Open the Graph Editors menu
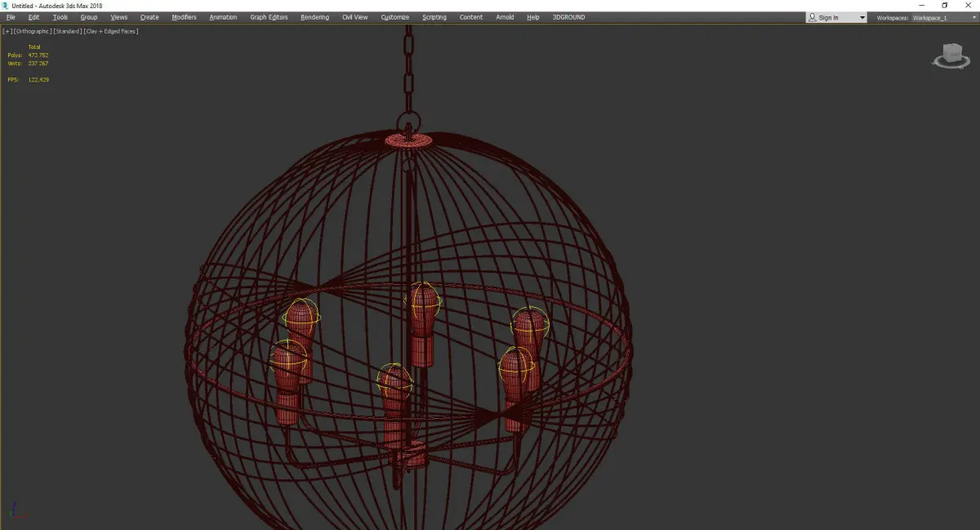The width and height of the screenshot is (980, 530). [269, 17]
